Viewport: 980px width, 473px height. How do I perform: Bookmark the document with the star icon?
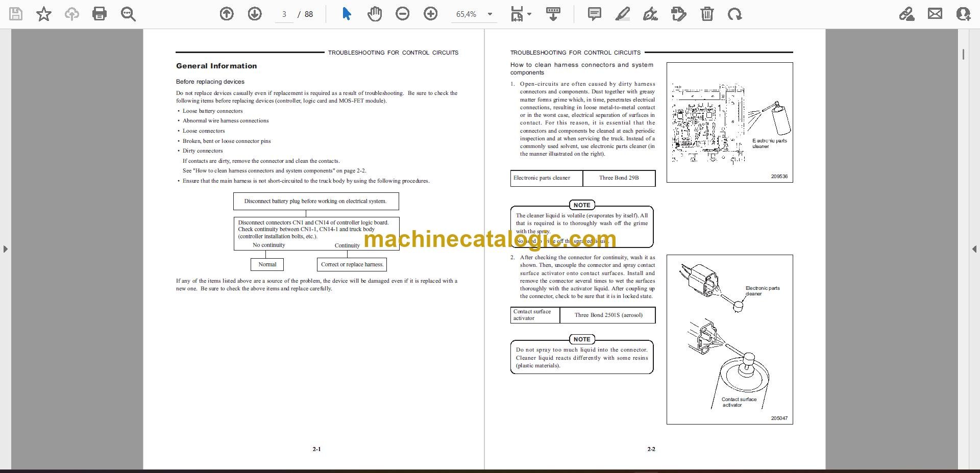(x=44, y=14)
